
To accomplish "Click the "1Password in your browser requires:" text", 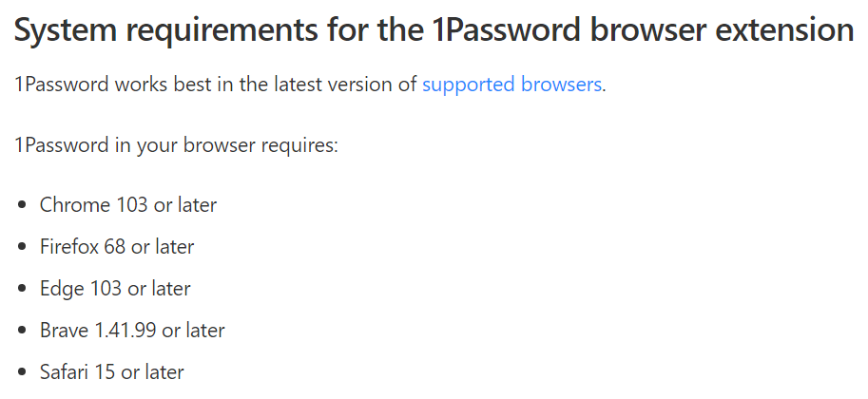I will click(176, 145).
